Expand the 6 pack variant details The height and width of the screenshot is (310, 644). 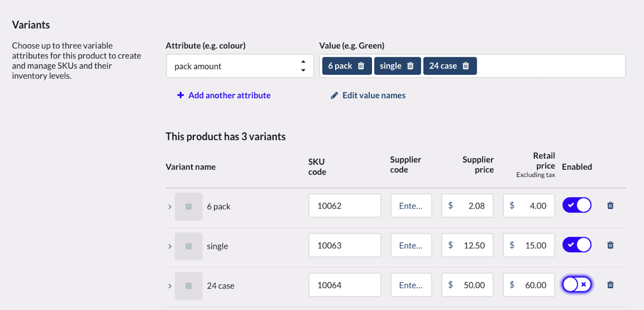tap(170, 206)
